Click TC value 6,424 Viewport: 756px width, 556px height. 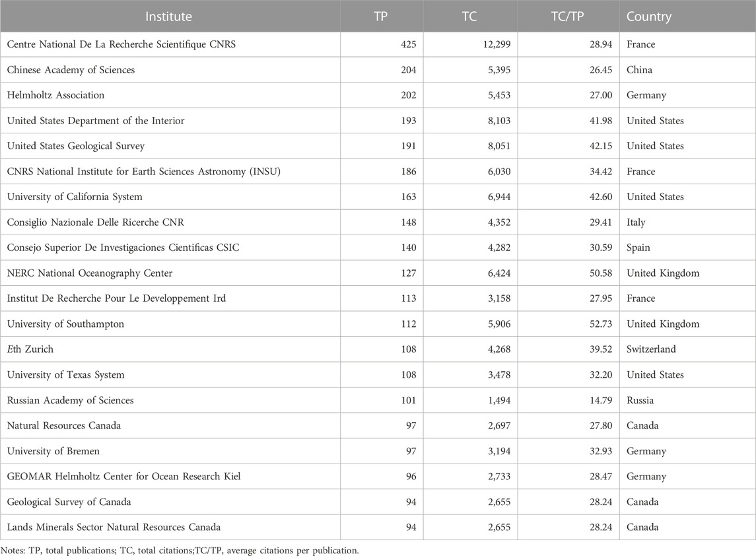(499, 273)
